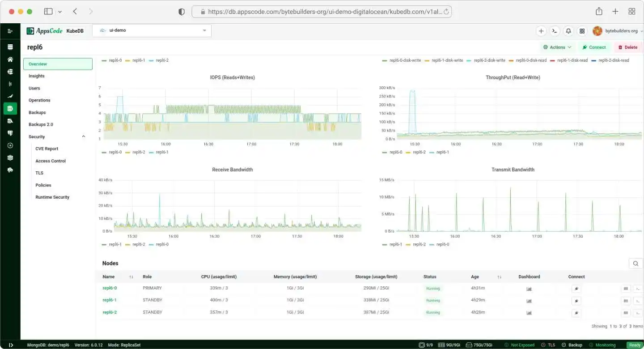This screenshot has width=644, height=349.
Task: Open the ui-demo cluster selector dropdown
Action: pyautogui.click(x=152, y=30)
